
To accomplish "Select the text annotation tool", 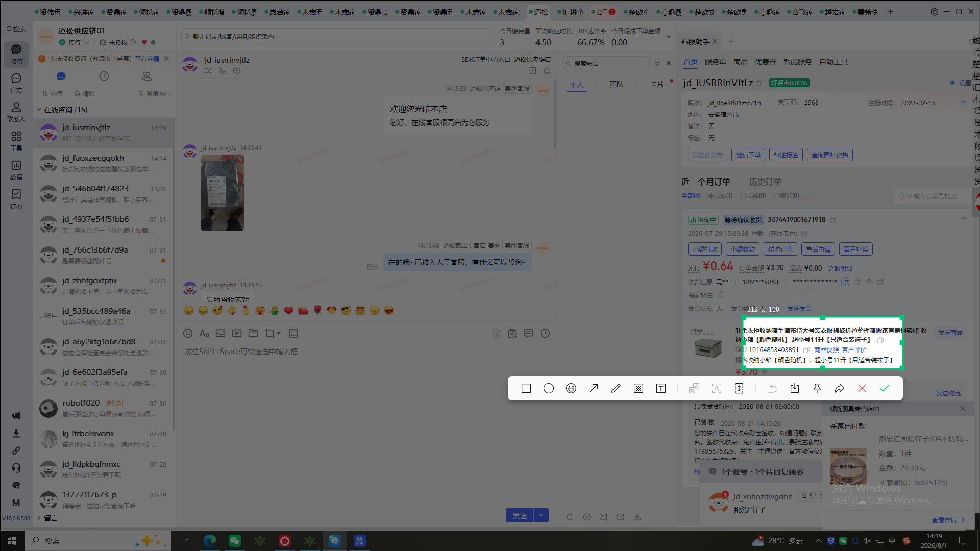I will pos(661,389).
